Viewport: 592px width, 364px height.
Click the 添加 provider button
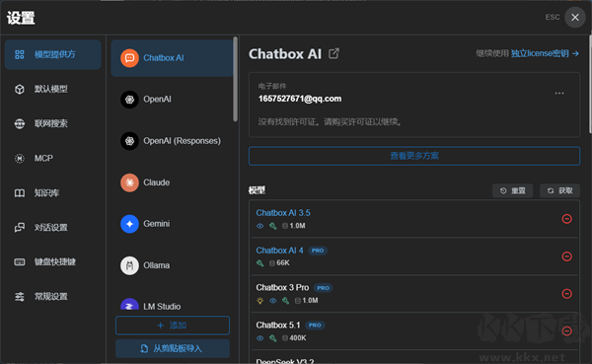tap(173, 326)
